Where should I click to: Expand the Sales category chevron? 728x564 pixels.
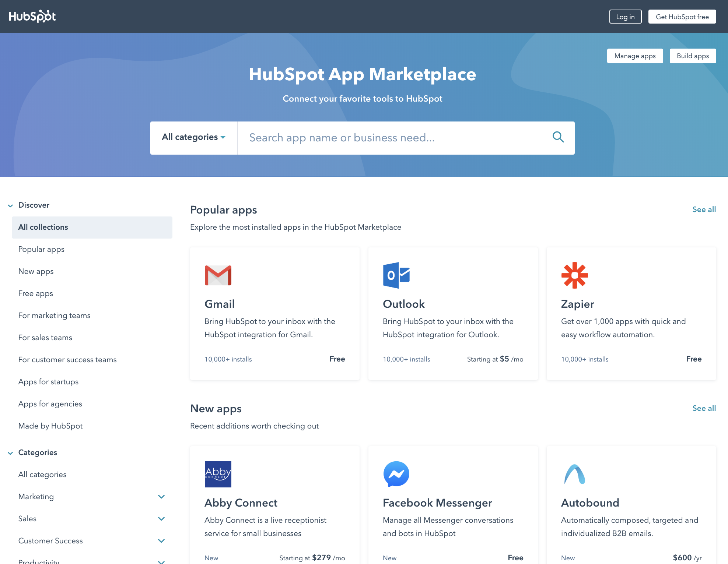(161, 519)
